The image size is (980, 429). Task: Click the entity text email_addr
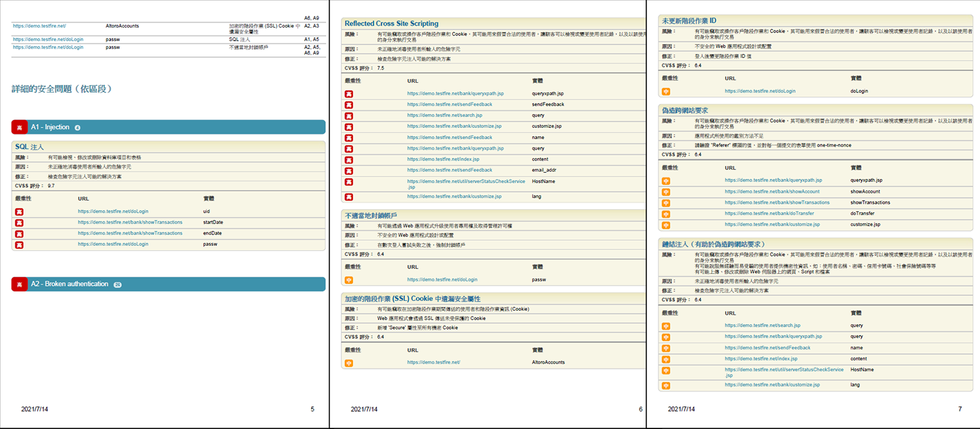[x=544, y=170]
